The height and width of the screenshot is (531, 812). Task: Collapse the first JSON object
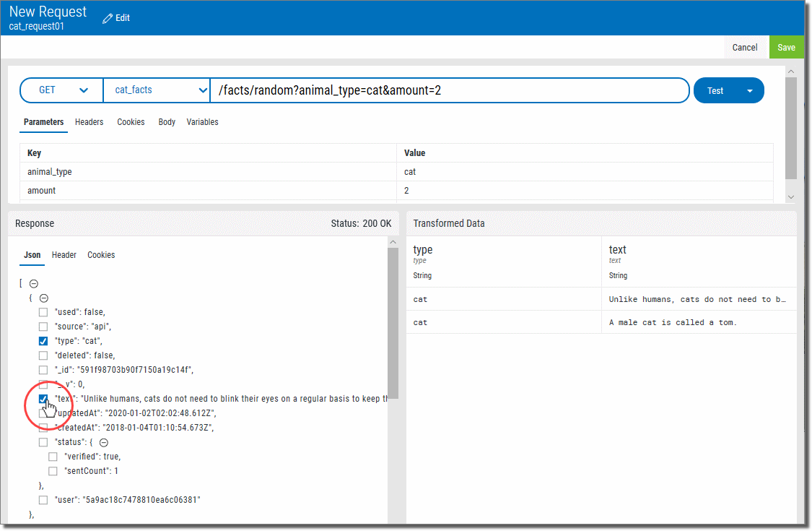[43, 298]
